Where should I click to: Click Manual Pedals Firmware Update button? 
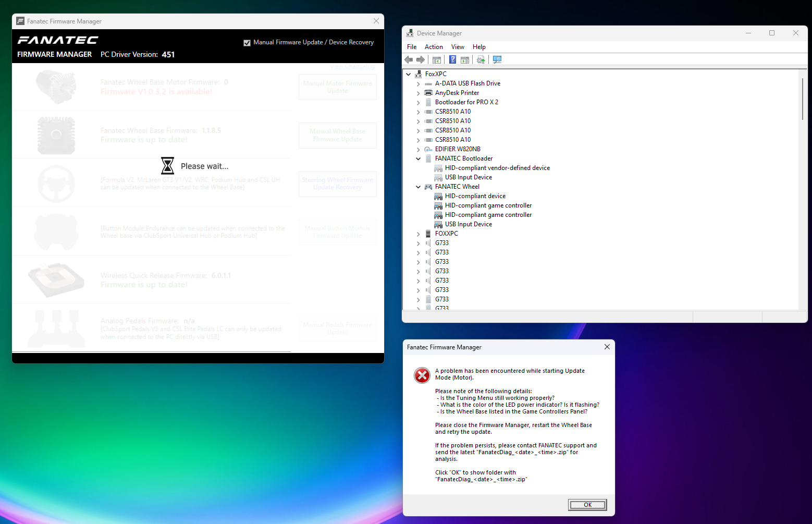[338, 328]
